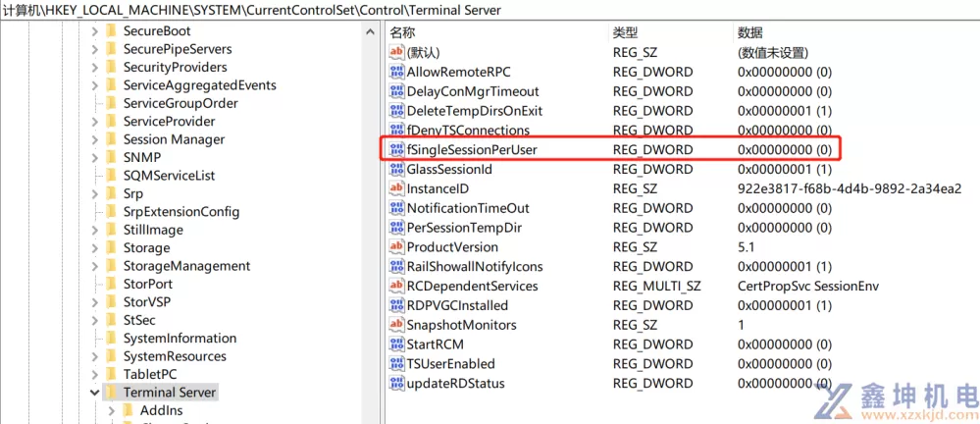This screenshot has height=424, width=980.
Task: Click the Session Manager folder icon
Action: point(111,138)
